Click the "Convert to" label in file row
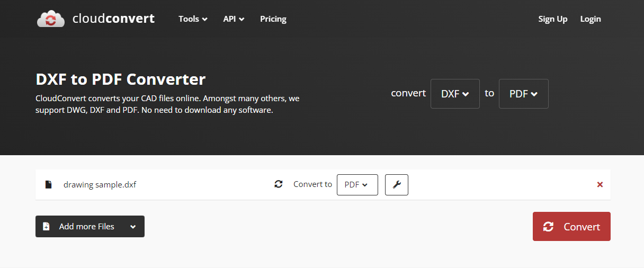Viewport: 644px width, 268px height. pyautogui.click(x=313, y=184)
